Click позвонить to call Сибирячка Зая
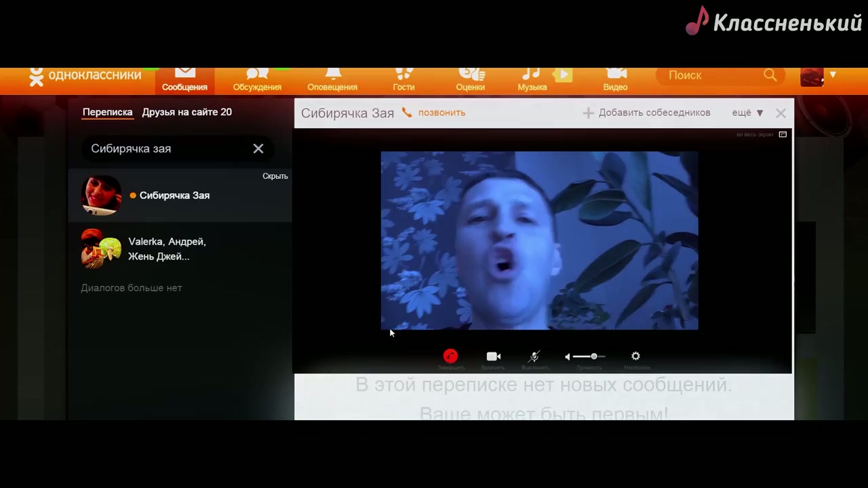This screenshot has width=868, height=488. click(441, 113)
